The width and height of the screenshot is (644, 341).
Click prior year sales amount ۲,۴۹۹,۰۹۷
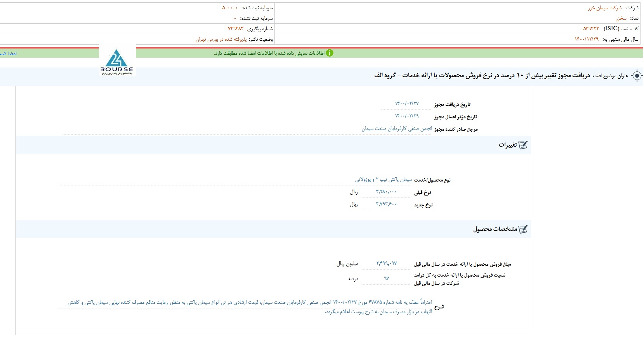[x=386, y=263]
